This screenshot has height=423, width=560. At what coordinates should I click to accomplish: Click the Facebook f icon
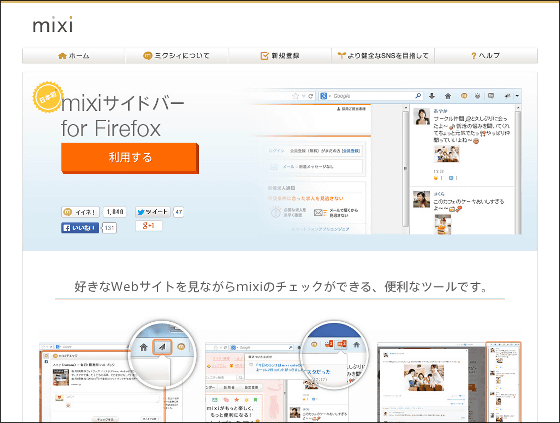(x=66, y=228)
